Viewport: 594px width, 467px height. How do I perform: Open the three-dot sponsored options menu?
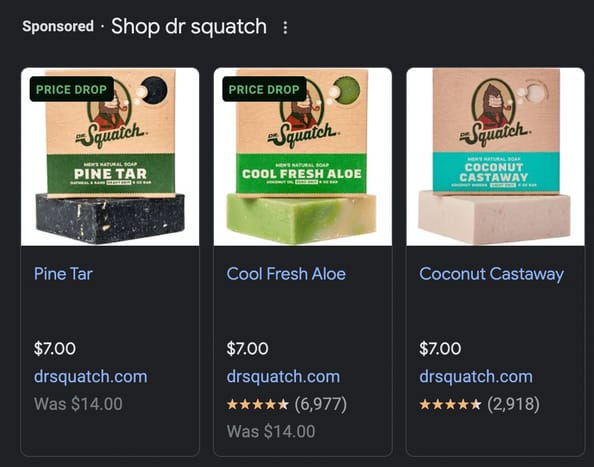pos(285,28)
